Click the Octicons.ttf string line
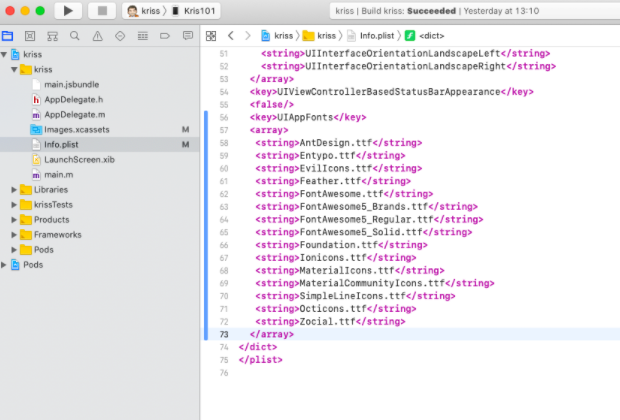Viewport: 620px width, 420px height. (336, 309)
